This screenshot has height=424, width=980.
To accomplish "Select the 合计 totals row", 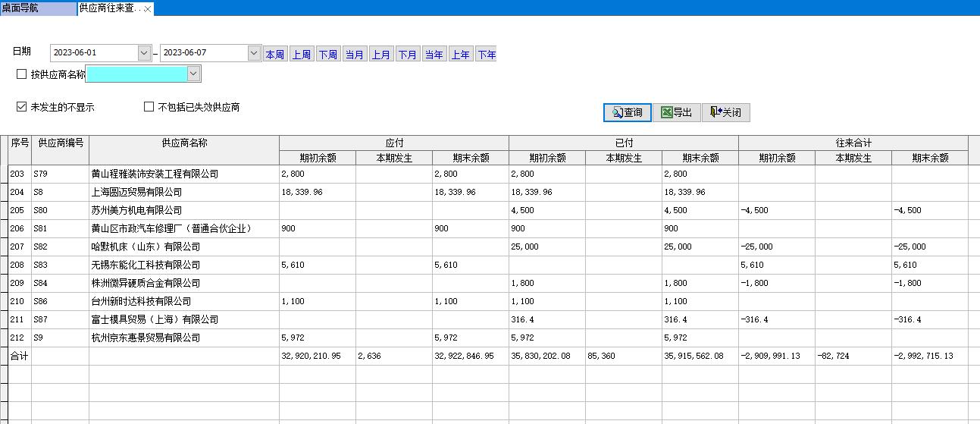I will tap(19, 356).
